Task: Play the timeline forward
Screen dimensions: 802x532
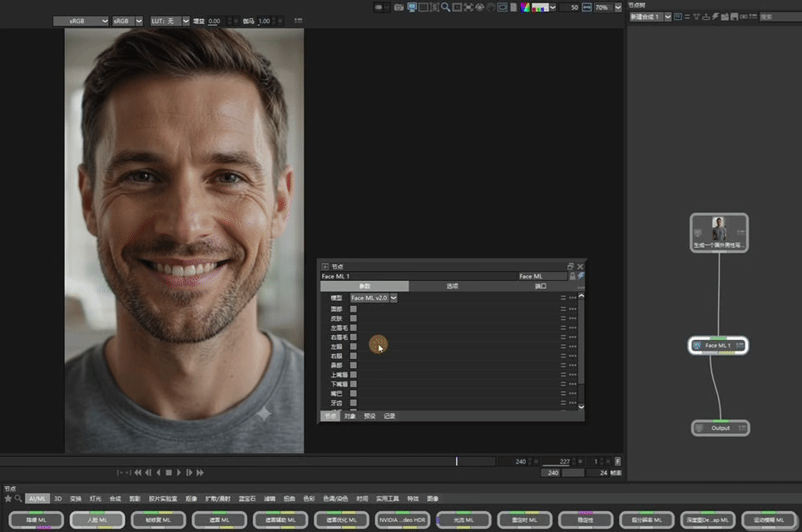Action: click(x=179, y=473)
